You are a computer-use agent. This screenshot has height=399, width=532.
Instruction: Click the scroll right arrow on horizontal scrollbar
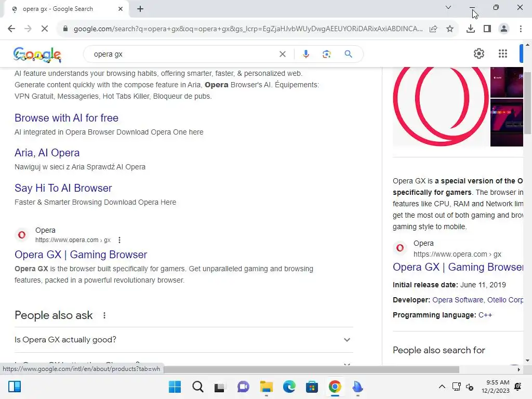519,369
